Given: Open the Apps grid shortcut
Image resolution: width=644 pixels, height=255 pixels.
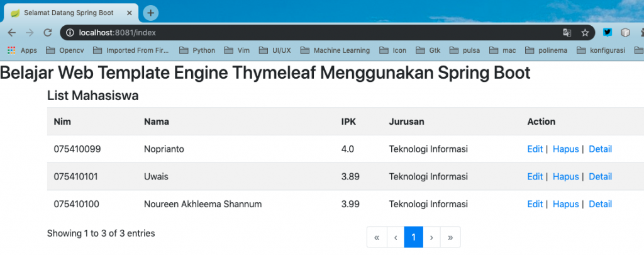Looking at the screenshot, I should [x=22, y=50].
